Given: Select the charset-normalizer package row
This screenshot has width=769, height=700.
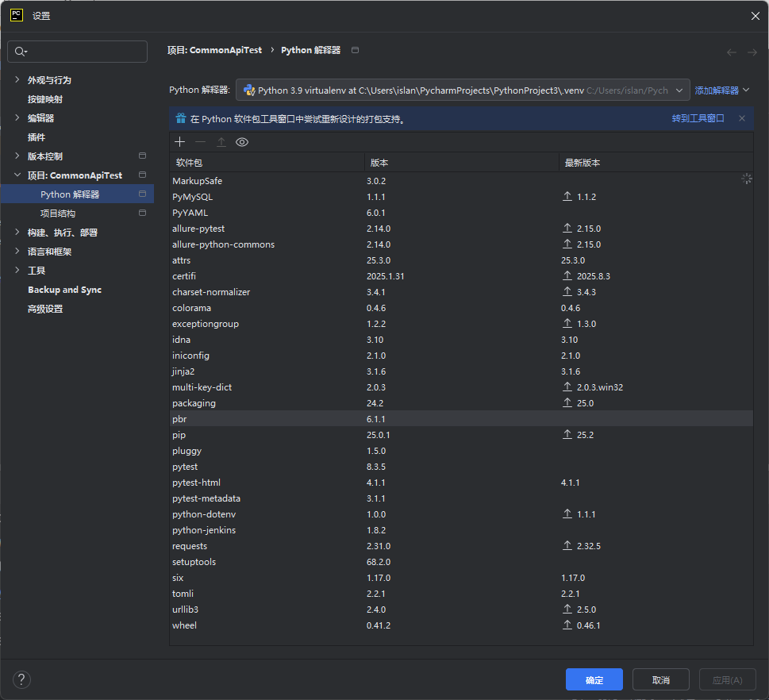Looking at the screenshot, I should [x=461, y=292].
